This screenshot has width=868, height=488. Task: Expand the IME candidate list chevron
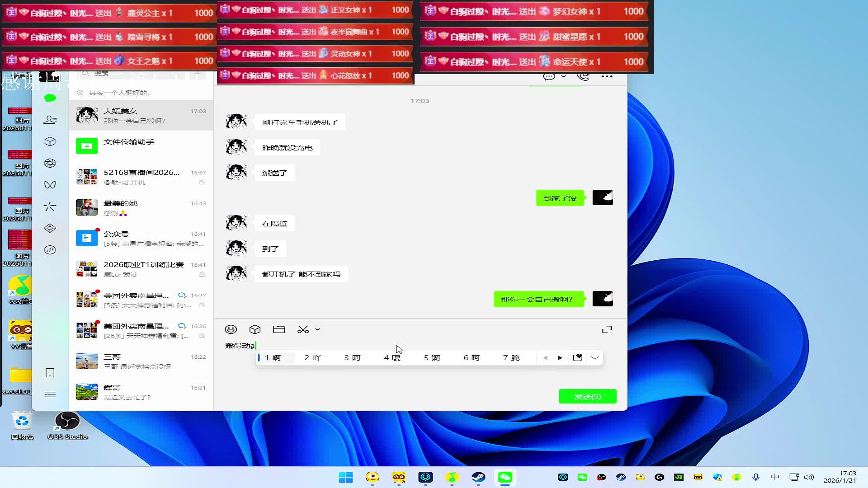tap(595, 358)
